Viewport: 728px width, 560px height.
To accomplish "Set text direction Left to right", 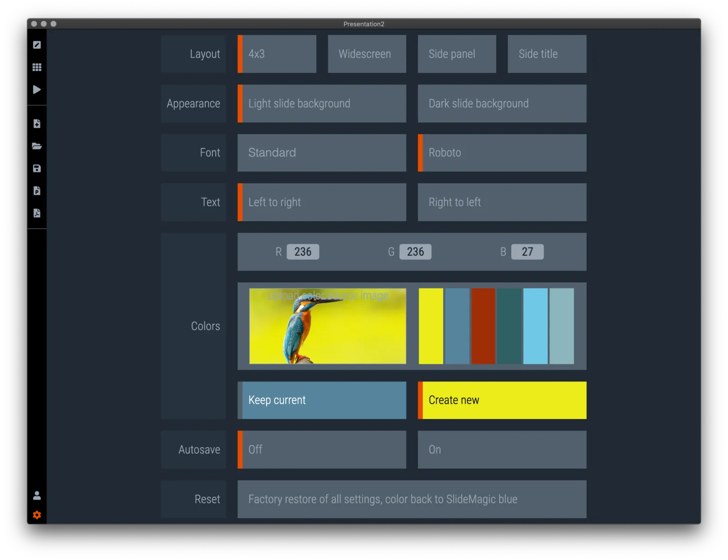I will pyautogui.click(x=322, y=202).
